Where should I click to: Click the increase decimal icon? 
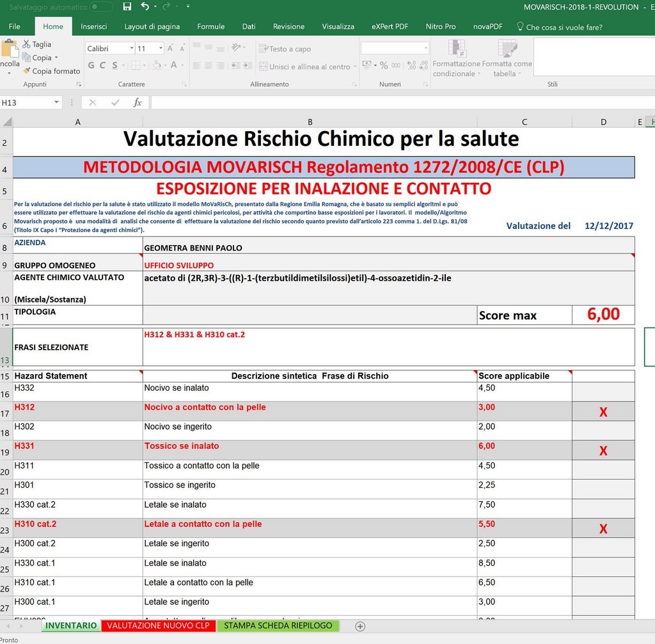[x=411, y=65]
